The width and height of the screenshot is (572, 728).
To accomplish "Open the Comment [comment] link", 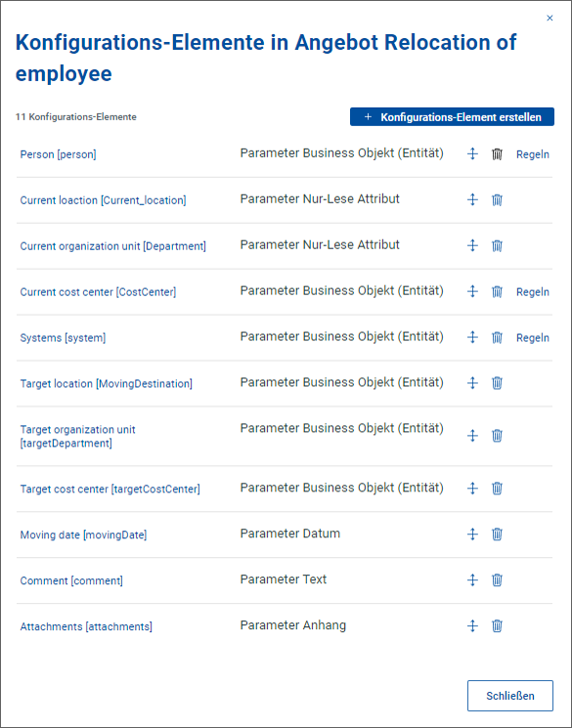I will click(71, 580).
